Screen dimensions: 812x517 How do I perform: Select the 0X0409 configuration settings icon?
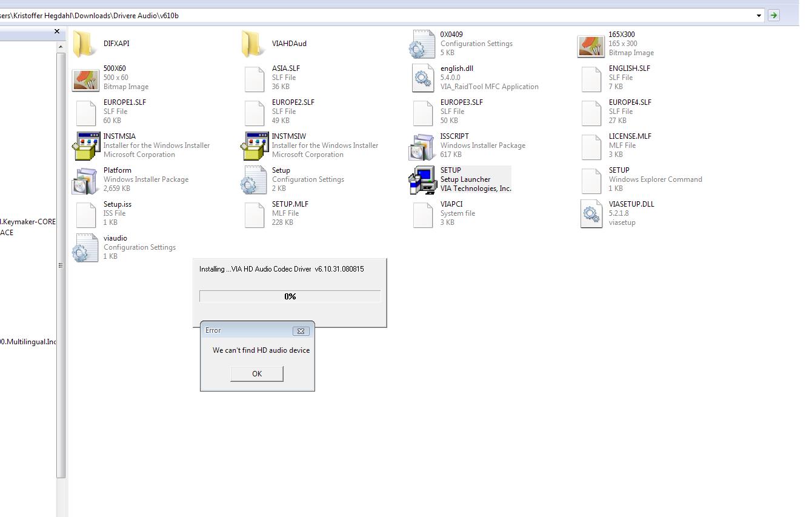(422, 44)
